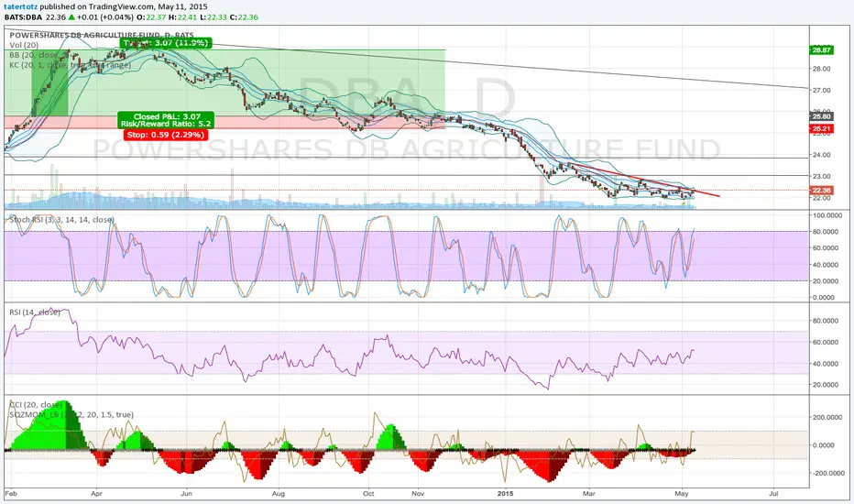Viewport: 854px width, 504px height.
Task: Click the RSI (14, close) indicator label
Action: 35,312
